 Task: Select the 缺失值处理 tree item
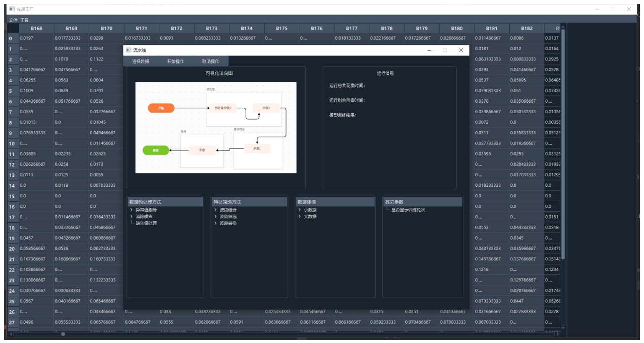pos(146,223)
